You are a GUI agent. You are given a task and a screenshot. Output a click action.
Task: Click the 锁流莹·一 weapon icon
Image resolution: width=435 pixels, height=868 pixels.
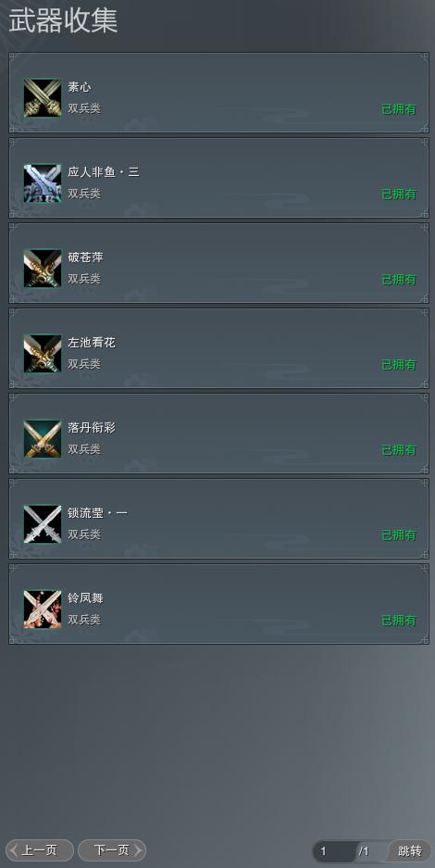point(43,524)
